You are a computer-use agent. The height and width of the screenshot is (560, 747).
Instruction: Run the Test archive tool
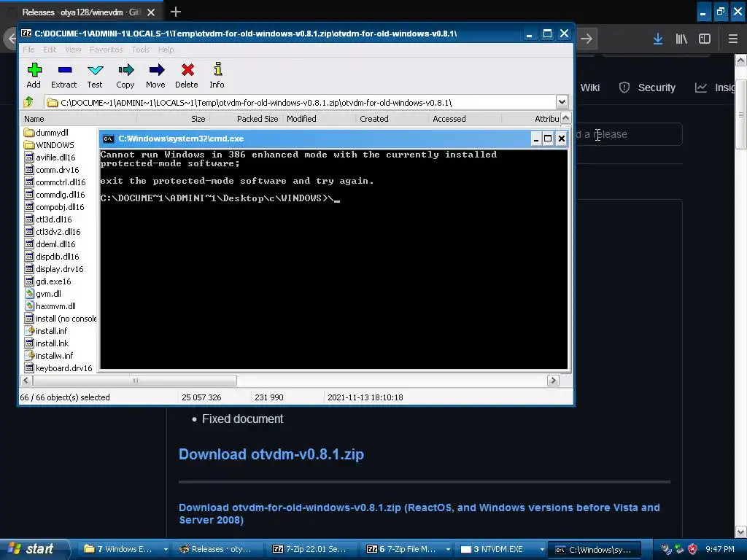(95, 75)
